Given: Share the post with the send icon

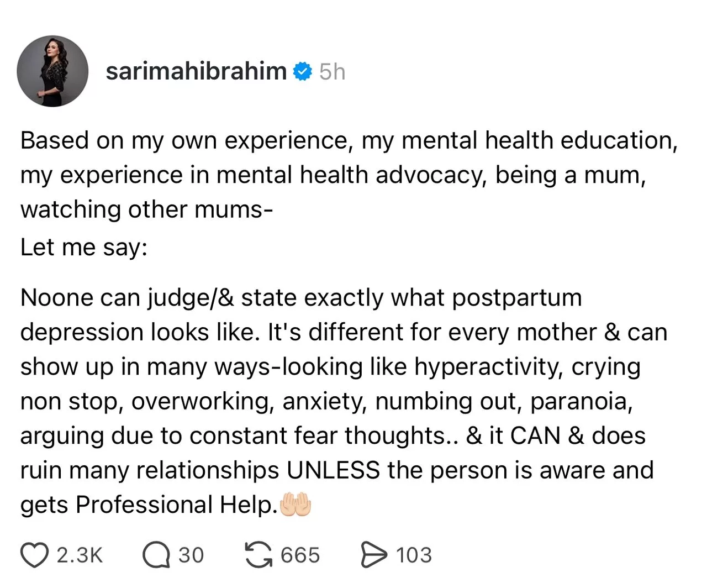Looking at the screenshot, I should [373, 554].
